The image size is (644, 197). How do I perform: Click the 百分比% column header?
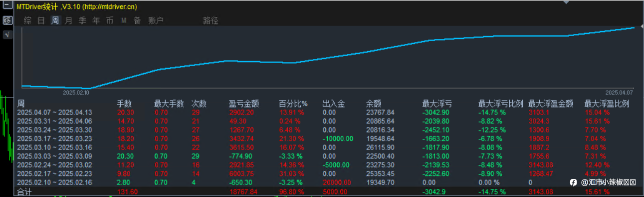click(x=293, y=104)
